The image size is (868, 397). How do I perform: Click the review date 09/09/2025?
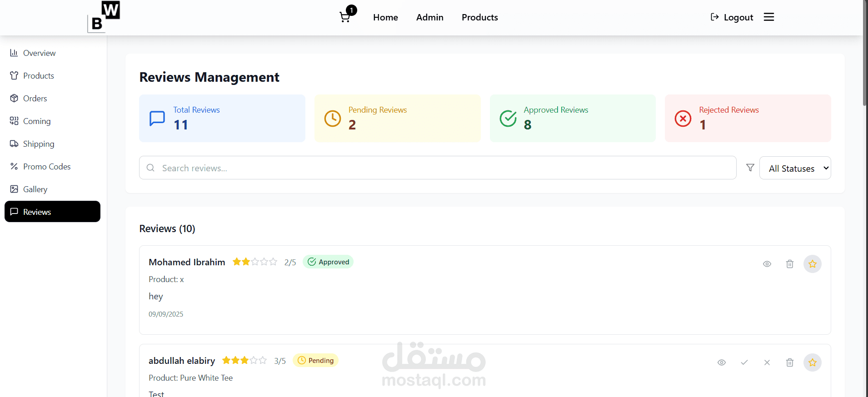(166, 314)
